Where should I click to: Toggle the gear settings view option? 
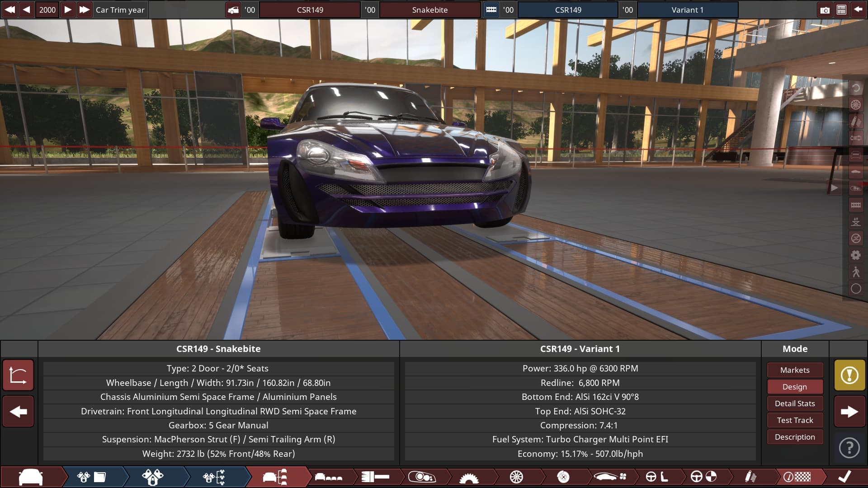856,255
